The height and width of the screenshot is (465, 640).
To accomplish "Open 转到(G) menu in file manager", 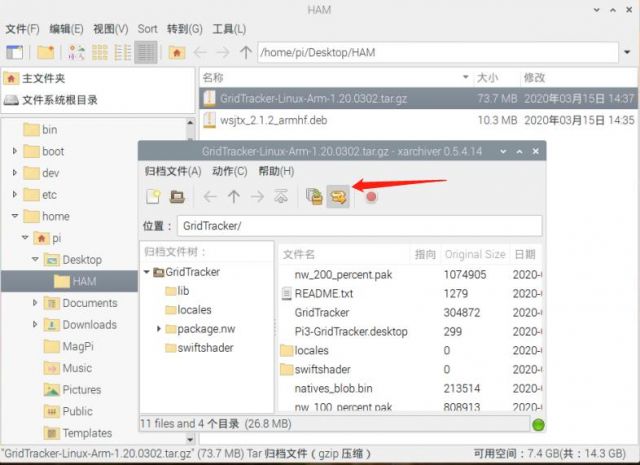I will [185, 29].
